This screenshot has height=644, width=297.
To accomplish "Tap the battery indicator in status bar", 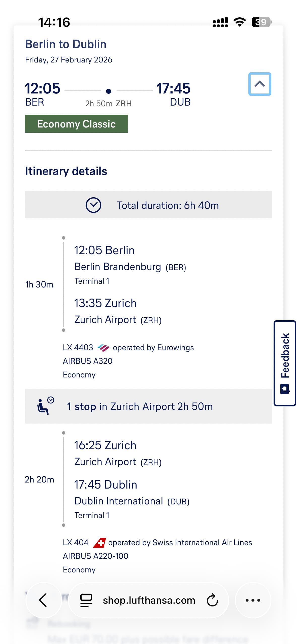I will click(x=261, y=22).
